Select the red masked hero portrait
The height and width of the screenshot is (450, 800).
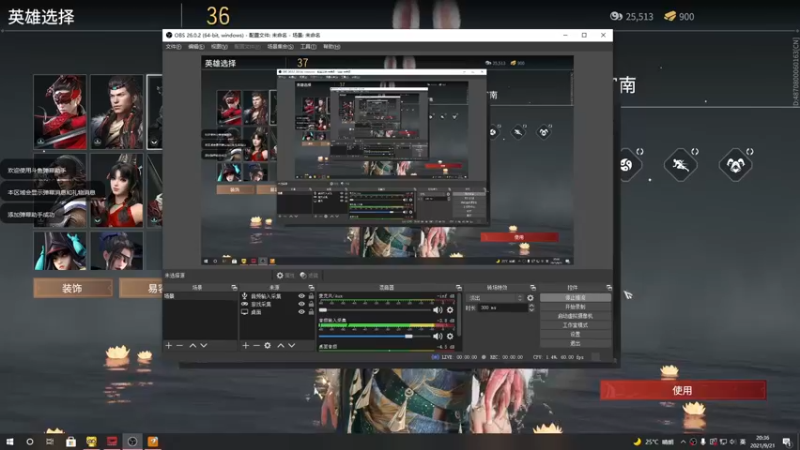(60, 112)
